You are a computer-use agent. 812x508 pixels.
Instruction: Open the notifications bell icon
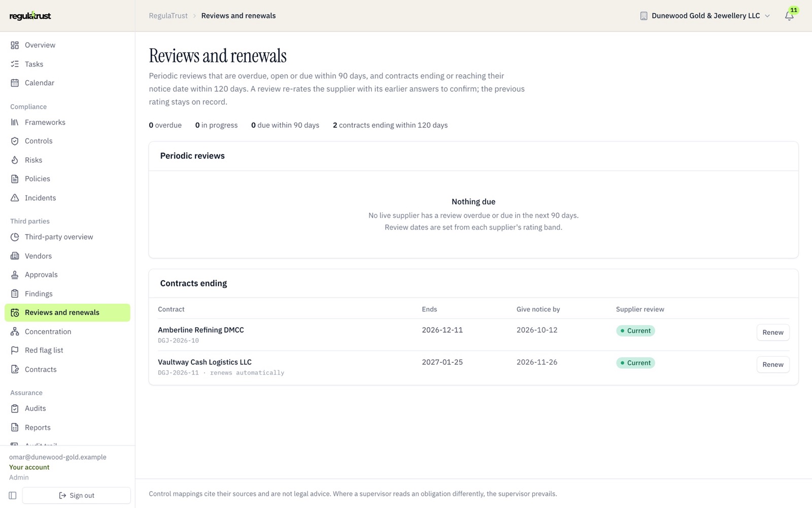pyautogui.click(x=789, y=16)
